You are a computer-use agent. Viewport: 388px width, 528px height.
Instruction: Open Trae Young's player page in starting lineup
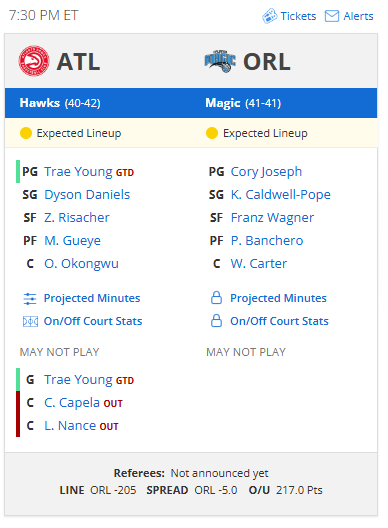tap(78, 172)
